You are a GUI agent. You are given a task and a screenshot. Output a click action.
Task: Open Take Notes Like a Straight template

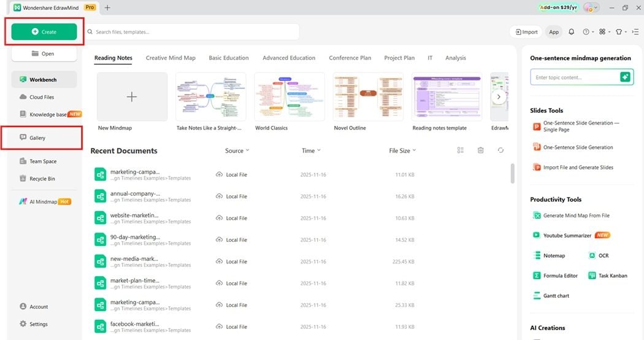click(x=211, y=96)
